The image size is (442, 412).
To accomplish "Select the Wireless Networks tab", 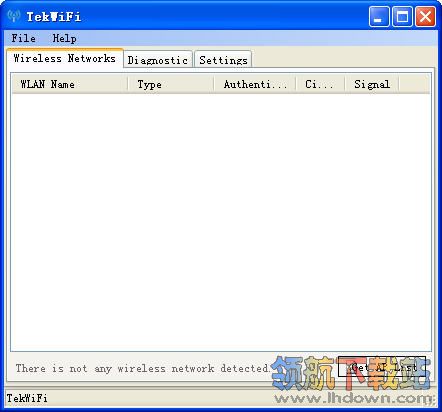I will (65, 58).
